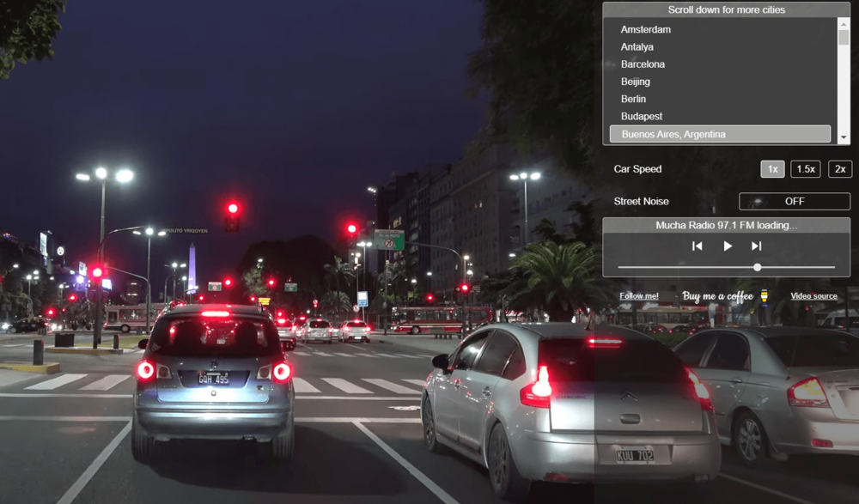
Task: Click the coffee cup icon
Action: (765, 296)
